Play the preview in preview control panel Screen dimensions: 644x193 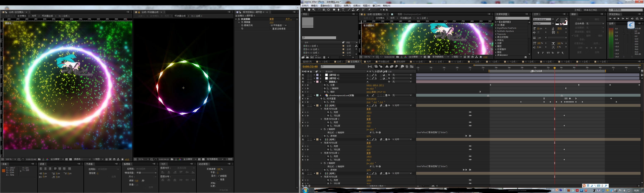click(x=618, y=18)
